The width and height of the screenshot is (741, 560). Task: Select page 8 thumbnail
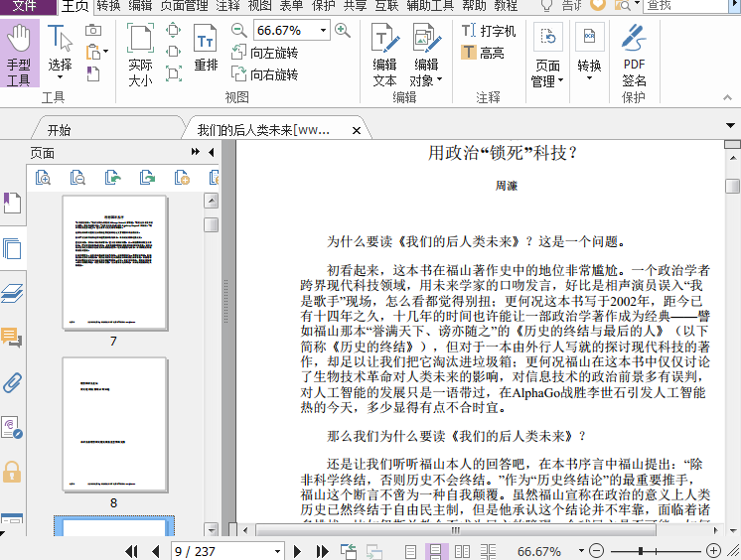click(x=114, y=424)
